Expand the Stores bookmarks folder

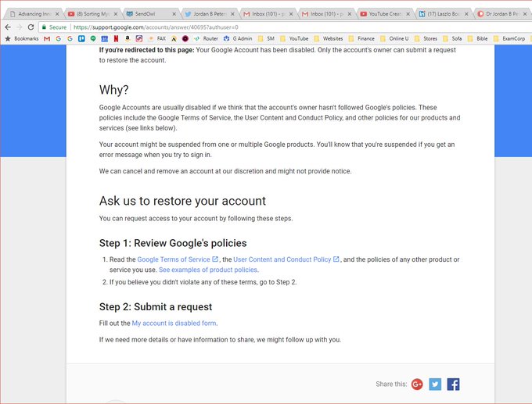426,38
